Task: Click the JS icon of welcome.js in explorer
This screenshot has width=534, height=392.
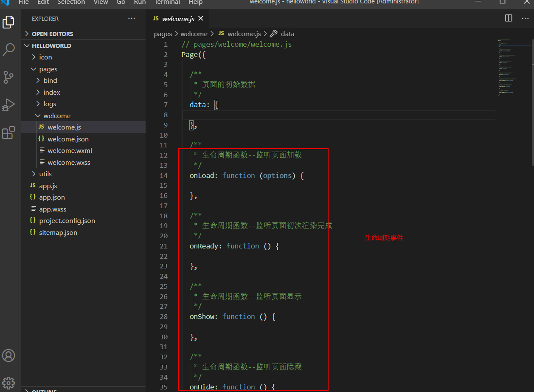Action: (x=41, y=127)
